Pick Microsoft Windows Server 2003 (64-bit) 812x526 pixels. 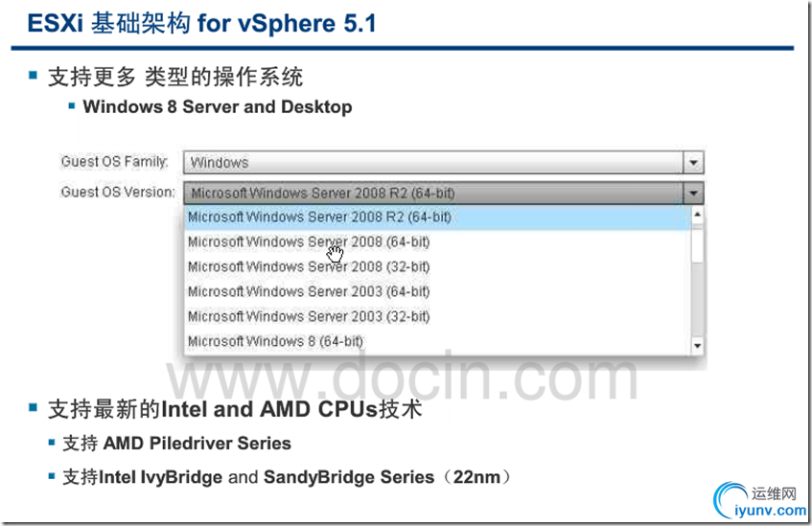[437, 292]
